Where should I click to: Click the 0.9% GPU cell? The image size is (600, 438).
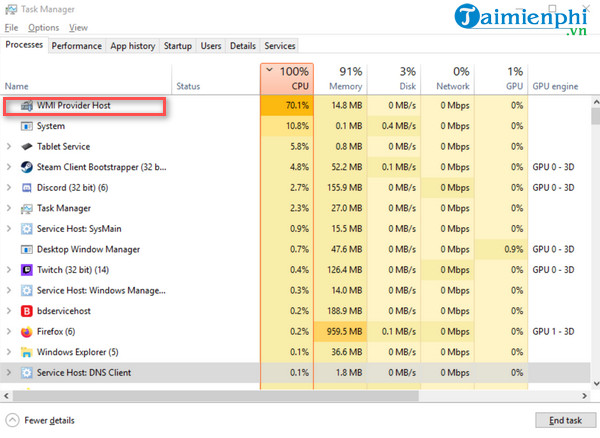tap(501, 249)
